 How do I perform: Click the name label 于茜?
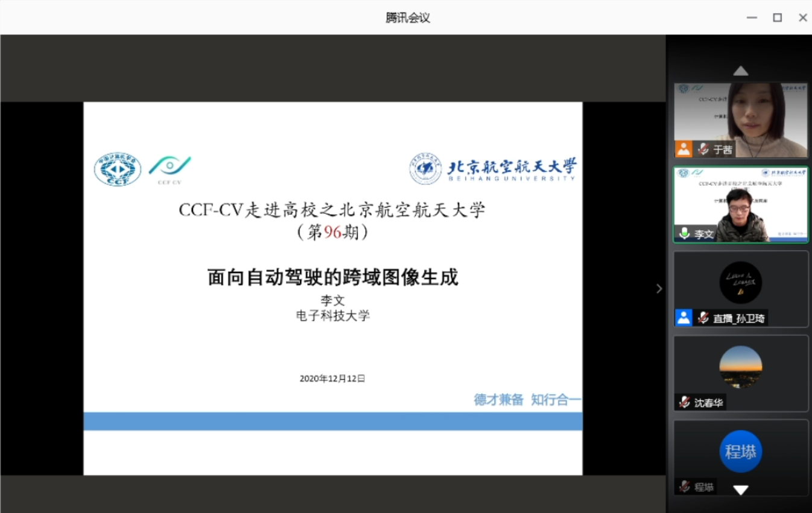click(723, 149)
